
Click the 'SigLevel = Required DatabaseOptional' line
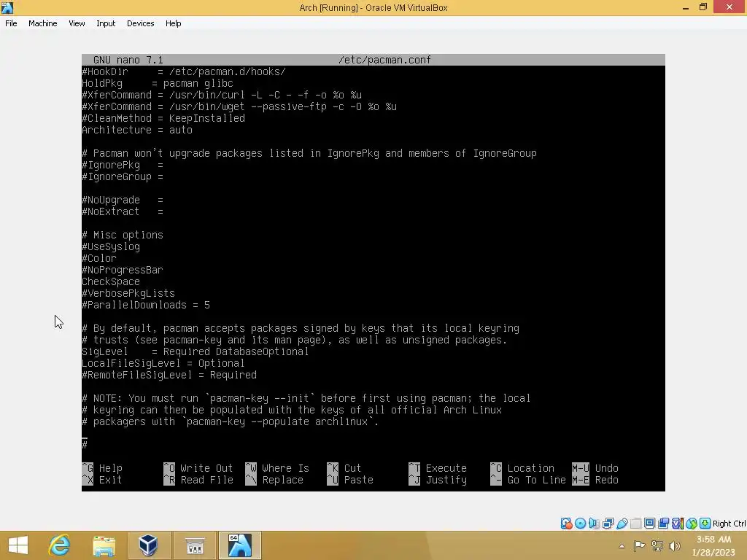pos(196,351)
